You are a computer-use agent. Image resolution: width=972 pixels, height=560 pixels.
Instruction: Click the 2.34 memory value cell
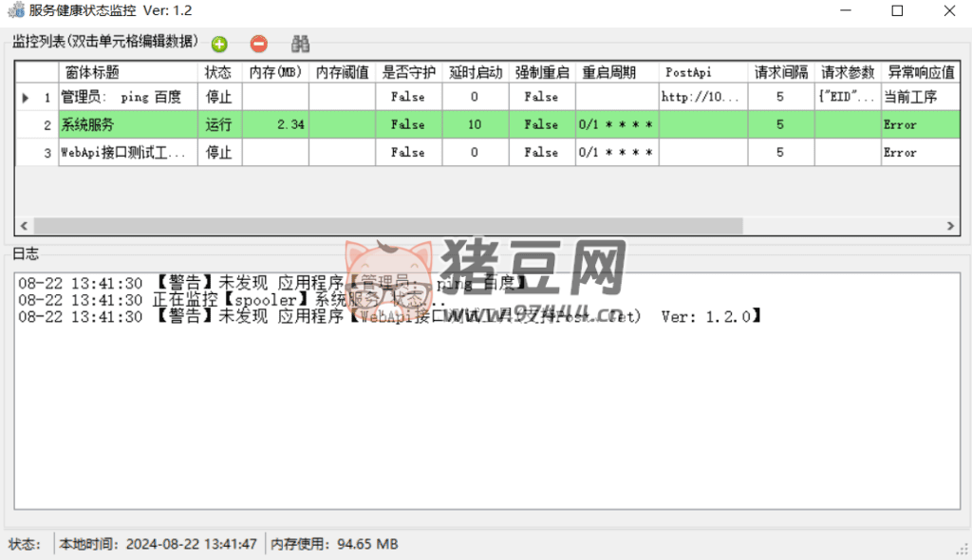coord(275,124)
